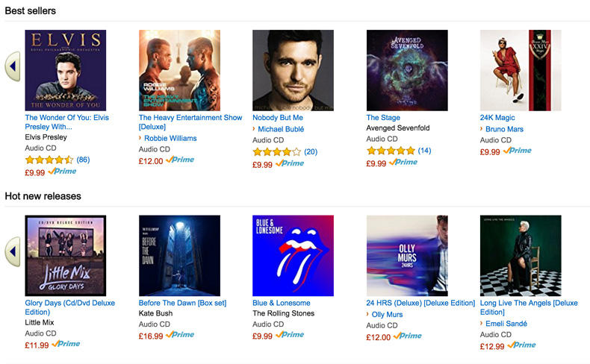This screenshot has width=590, height=364.
Task: Open Michael Bublé album cover image
Action: (293, 70)
